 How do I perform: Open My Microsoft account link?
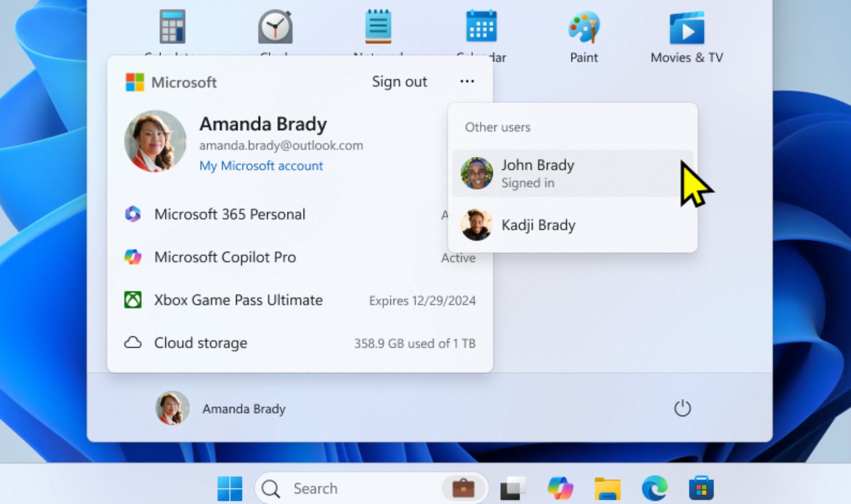pyautogui.click(x=261, y=166)
